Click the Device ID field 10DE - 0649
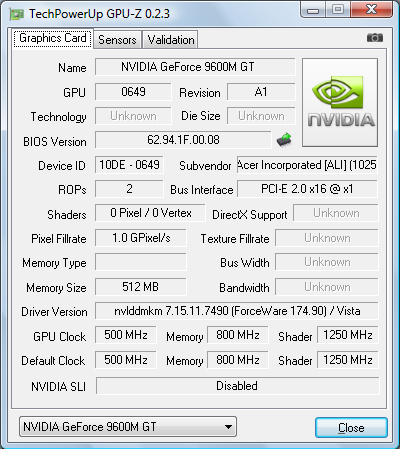This screenshot has height=449, width=400. pos(129,165)
